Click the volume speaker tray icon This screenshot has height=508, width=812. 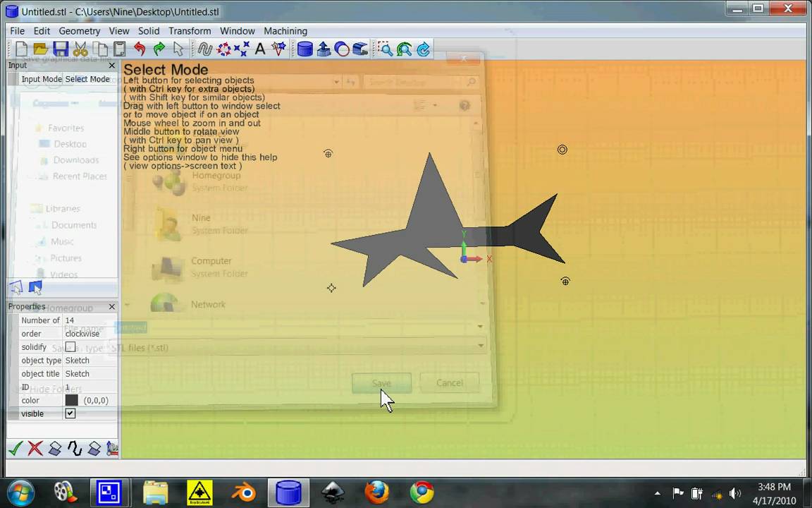735,493
